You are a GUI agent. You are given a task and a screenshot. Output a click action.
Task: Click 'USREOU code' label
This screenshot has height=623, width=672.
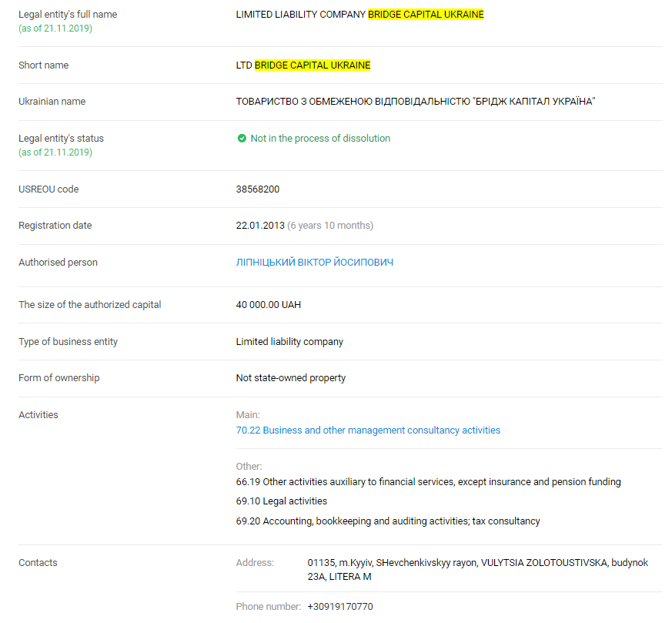[48, 189]
